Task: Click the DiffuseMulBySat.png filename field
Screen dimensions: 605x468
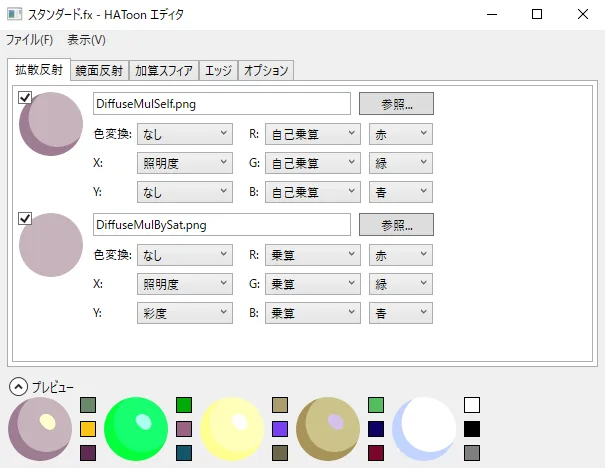Action: tap(220, 224)
